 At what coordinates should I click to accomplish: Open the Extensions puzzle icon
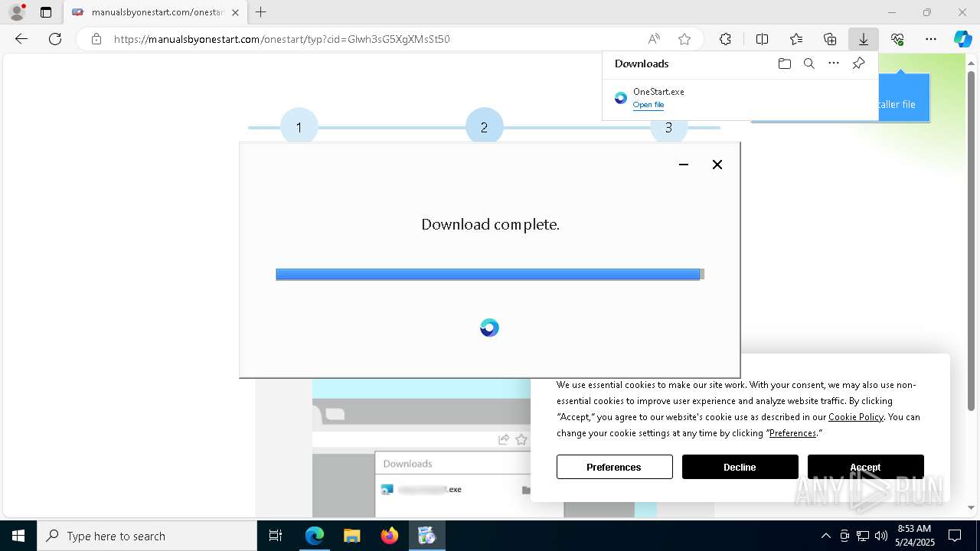[725, 39]
